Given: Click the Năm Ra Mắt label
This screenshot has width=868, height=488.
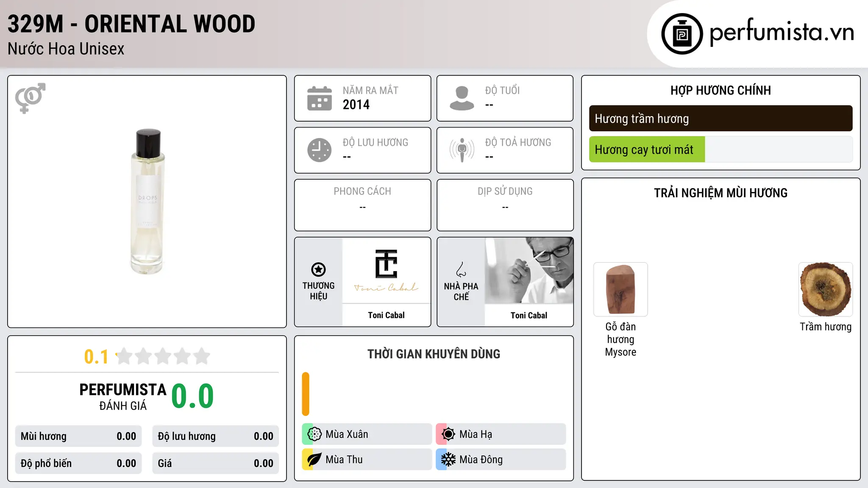Looking at the screenshot, I should tap(370, 90).
